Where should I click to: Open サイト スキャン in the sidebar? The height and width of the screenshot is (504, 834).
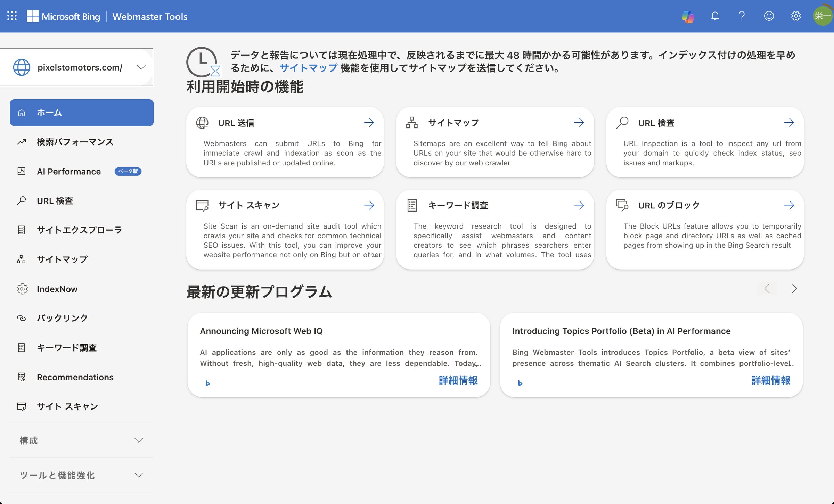[x=82, y=406]
